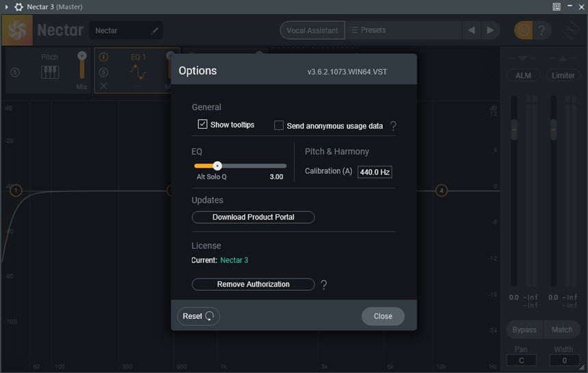Solo the Pitch module
Screen dimensions: 588x373
tap(15, 72)
